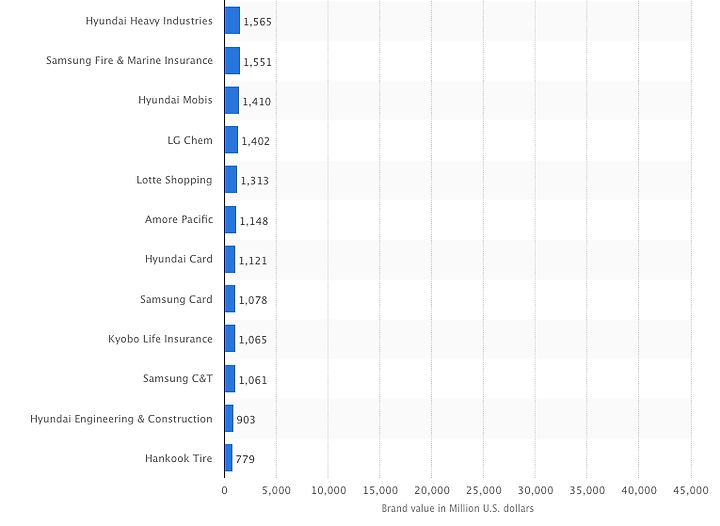Select the 'Samsung C&T' label
The height and width of the screenshot is (526, 720).
(178, 379)
